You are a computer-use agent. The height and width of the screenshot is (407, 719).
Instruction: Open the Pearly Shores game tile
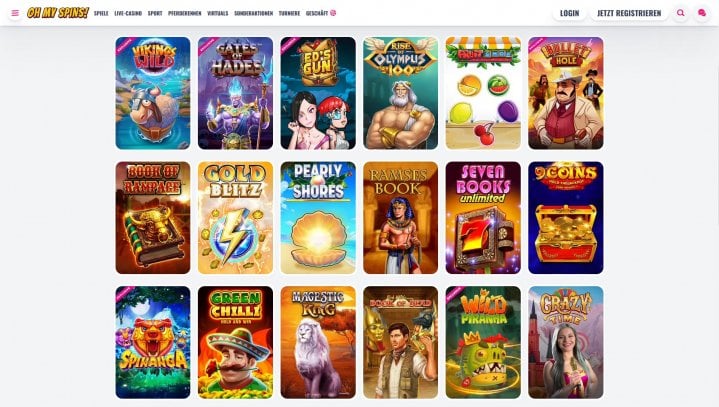tap(318, 218)
